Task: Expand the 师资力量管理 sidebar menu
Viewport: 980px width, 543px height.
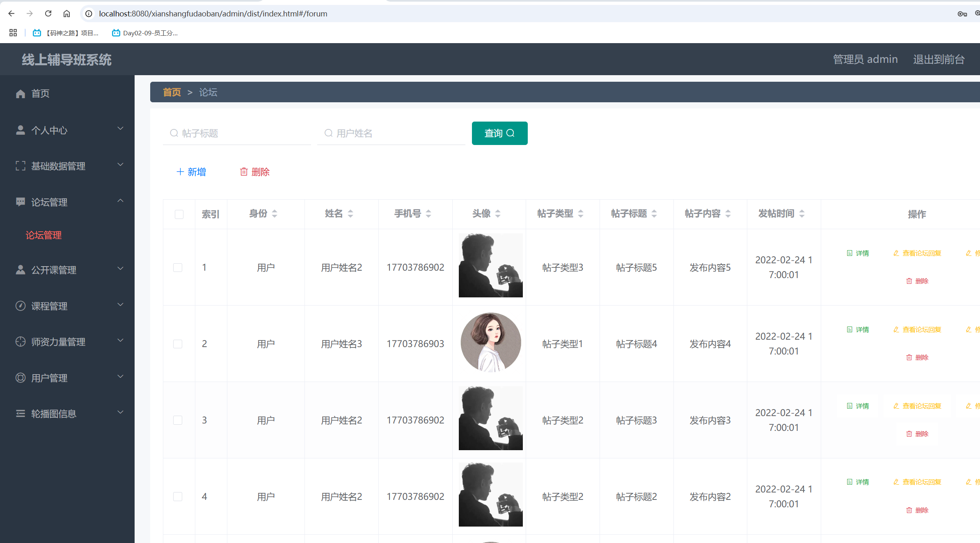Action: pyautogui.click(x=67, y=341)
